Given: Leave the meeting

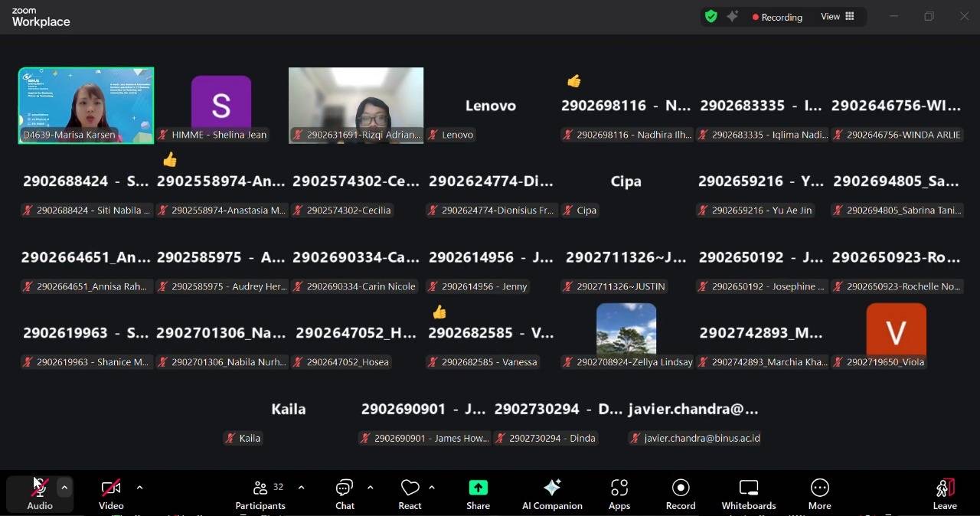Looking at the screenshot, I should [x=944, y=494].
